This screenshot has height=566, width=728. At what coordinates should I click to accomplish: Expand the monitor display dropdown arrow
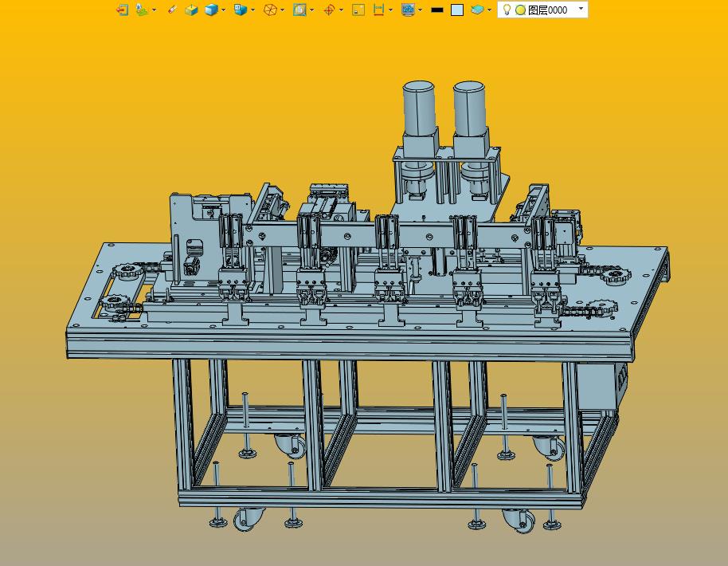coord(421,10)
